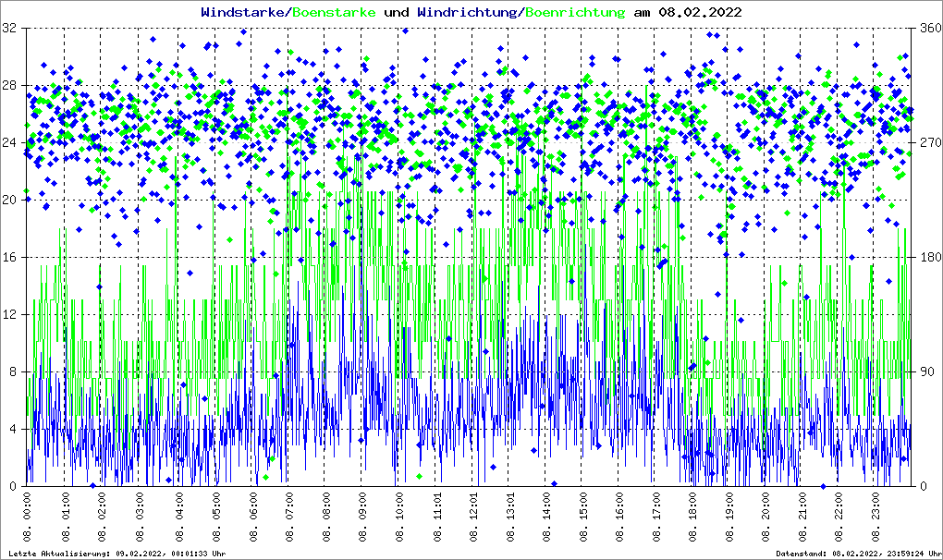This screenshot has width=943, height=560.
Task: Click the date "08.02.2022" in the chart title
Action: (x=699, y=13)
